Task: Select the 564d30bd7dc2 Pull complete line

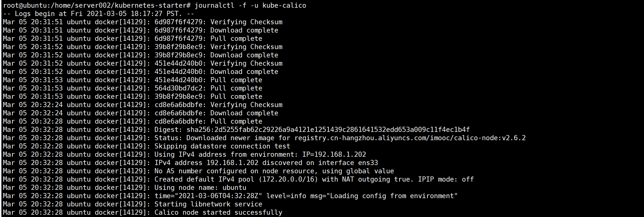Action: (208, 88)
